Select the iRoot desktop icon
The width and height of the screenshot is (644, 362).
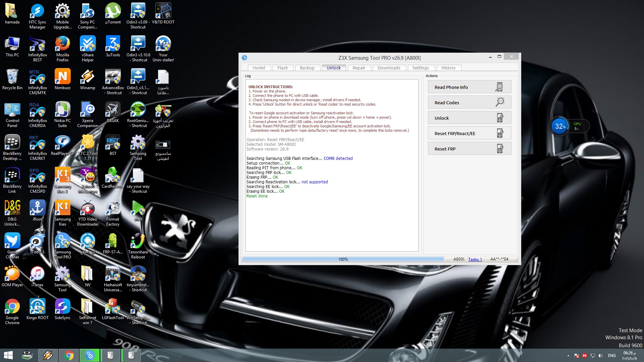[37, 211]
